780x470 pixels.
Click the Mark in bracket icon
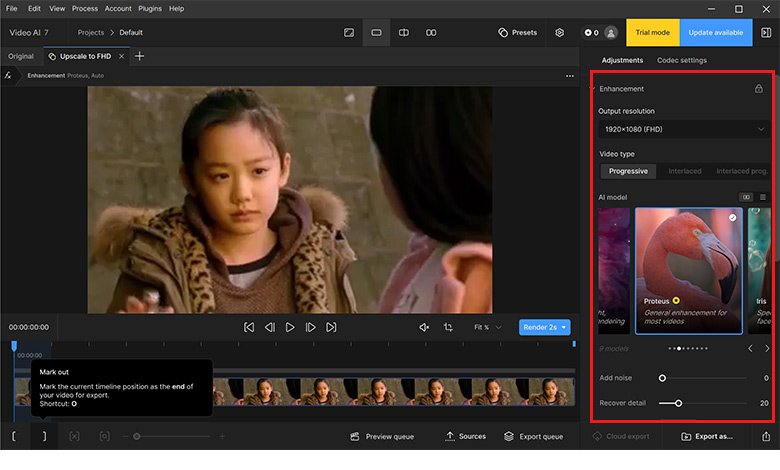[x=13, y=436]
